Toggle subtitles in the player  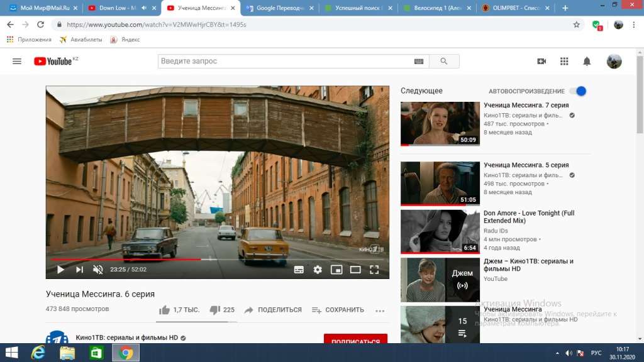299,270
